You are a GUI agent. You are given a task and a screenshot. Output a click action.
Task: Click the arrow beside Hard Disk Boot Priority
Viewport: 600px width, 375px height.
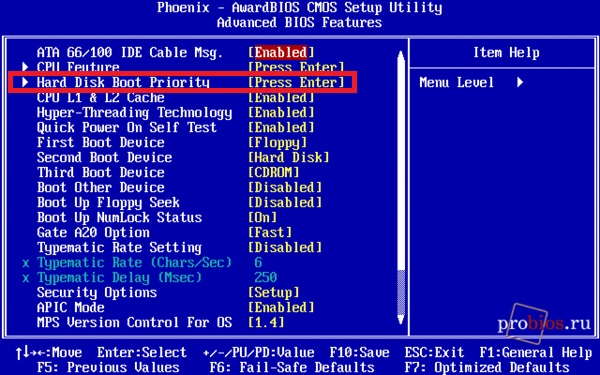coord(25,82)
